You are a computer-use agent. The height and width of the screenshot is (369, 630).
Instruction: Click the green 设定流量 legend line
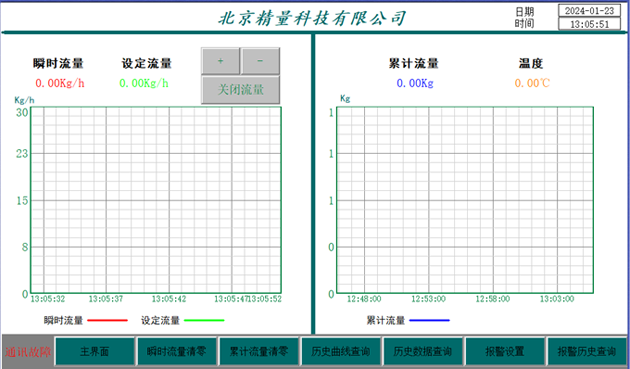point(204,320)
